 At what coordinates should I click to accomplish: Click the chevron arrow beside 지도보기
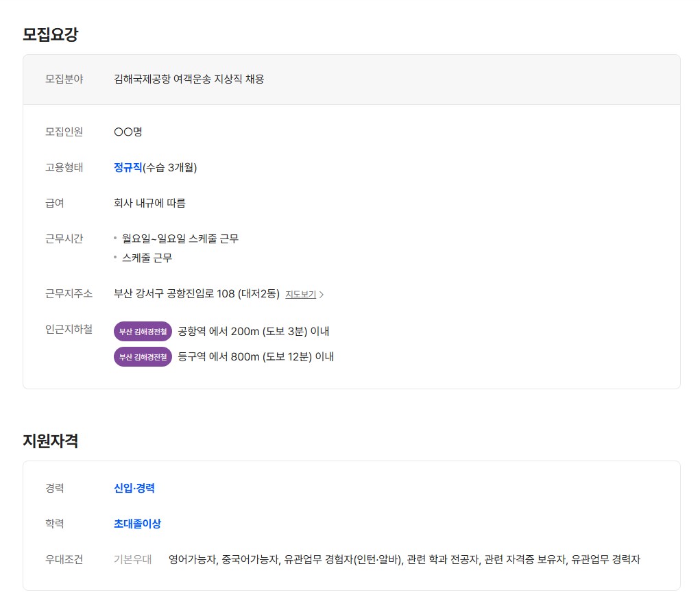pos(322,295)
